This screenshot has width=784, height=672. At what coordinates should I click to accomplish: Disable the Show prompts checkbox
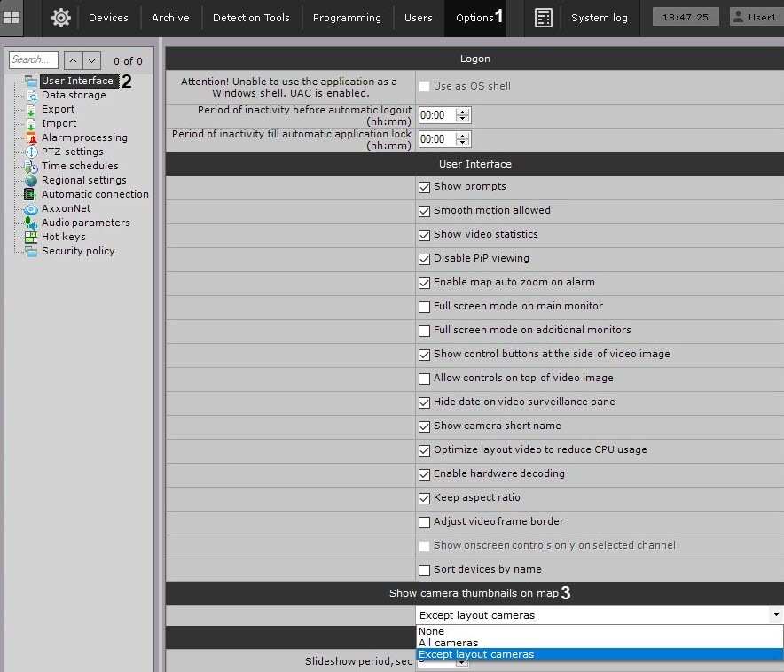424,187
